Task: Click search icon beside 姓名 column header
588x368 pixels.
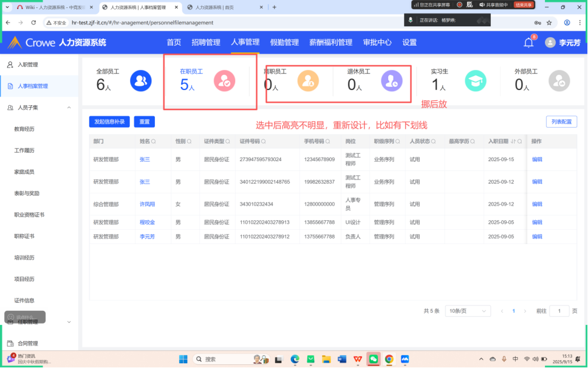Action: tap(153, 142)
